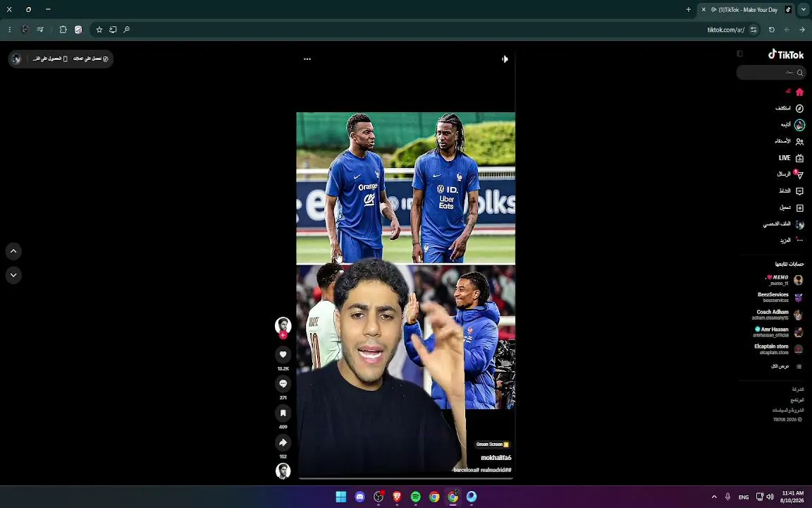Go to the previous video arrow
Viewport: 812px width, 508px height.
(x=13, y=251)
